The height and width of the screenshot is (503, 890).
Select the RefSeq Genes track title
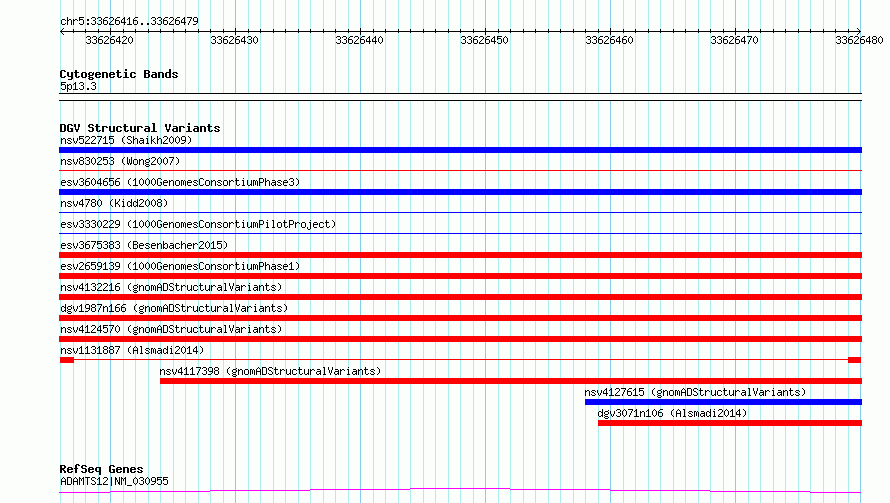pos(102,469)
